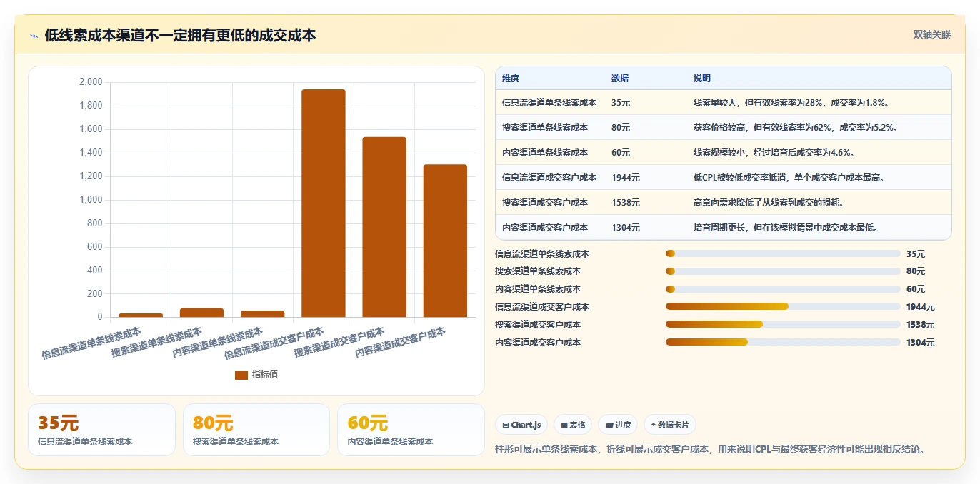Screen dimensions: 980x484
Task: Click the 内容渠道成交客户成本 bar in chart
Action: pyautogui.click(x=445, y=241)
